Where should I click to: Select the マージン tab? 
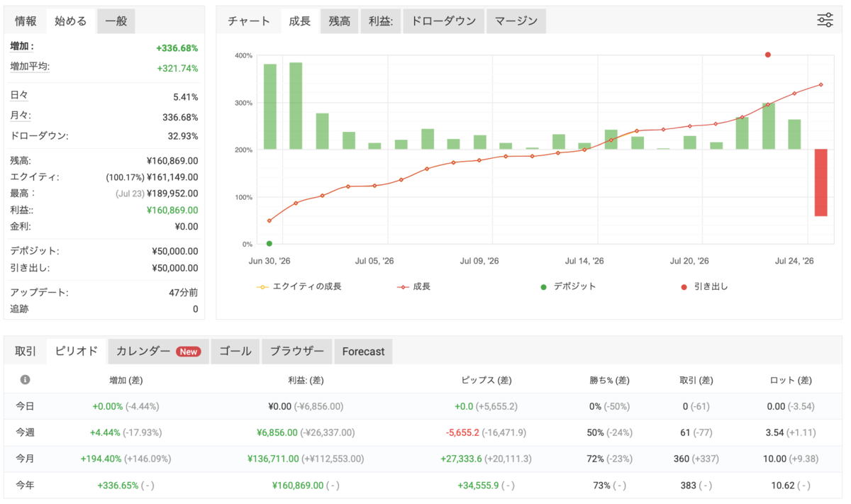pyautogui.click(x=516, y=21)
